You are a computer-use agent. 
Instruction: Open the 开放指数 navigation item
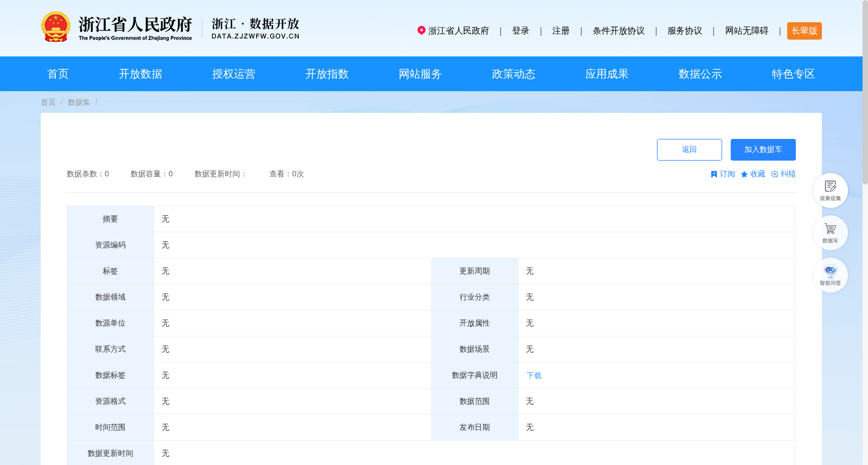pos(327,74)
